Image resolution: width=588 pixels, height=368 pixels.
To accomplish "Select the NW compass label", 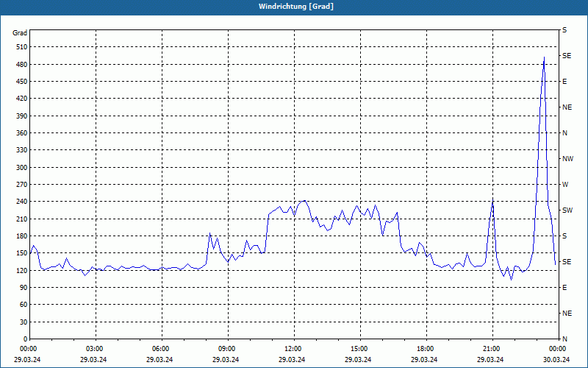I will pos(567,159).
